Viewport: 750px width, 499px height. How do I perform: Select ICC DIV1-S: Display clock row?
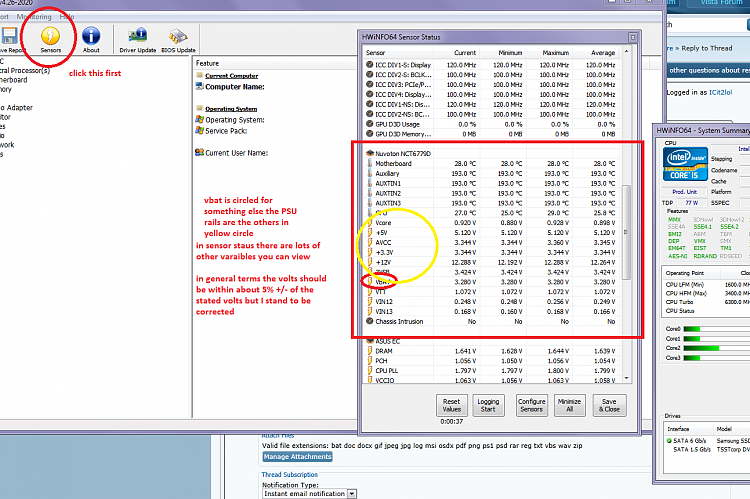pos(493,65)
